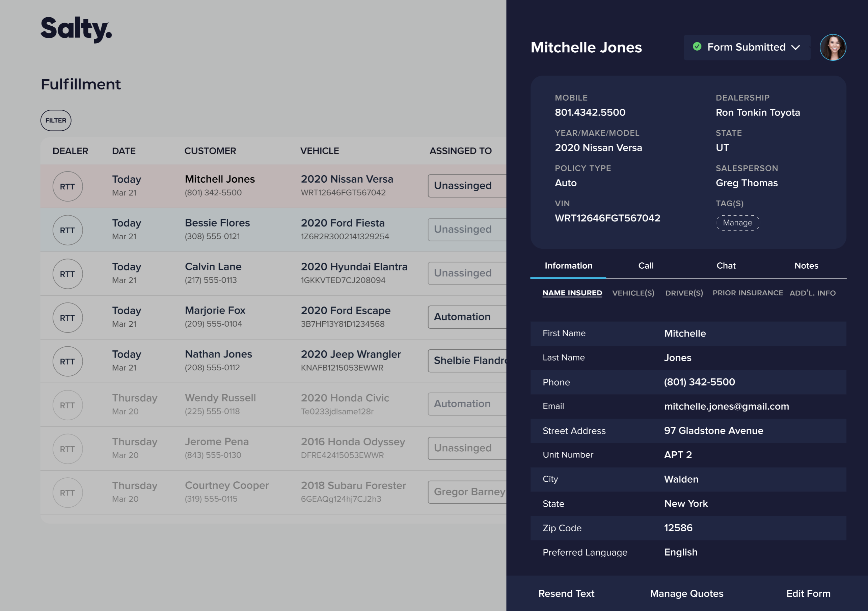Select the Notes tab
The height and width of the screenshot is (611, 868).
(x=806, y=265)
